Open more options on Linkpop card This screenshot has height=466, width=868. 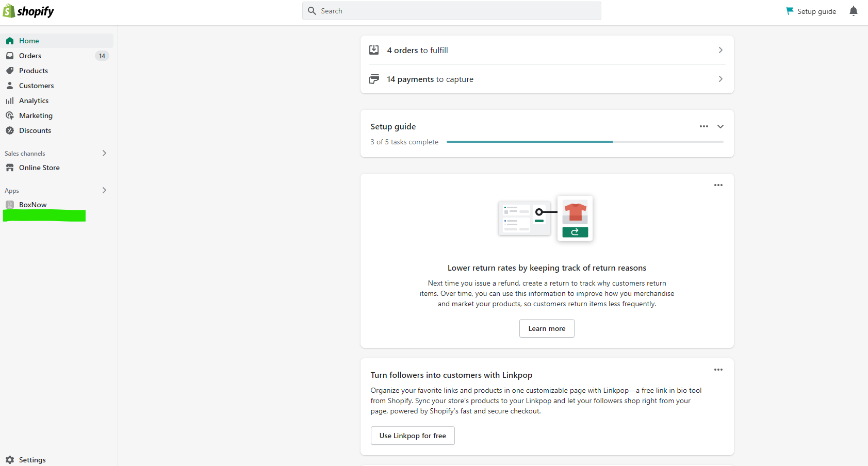point(718,370)
